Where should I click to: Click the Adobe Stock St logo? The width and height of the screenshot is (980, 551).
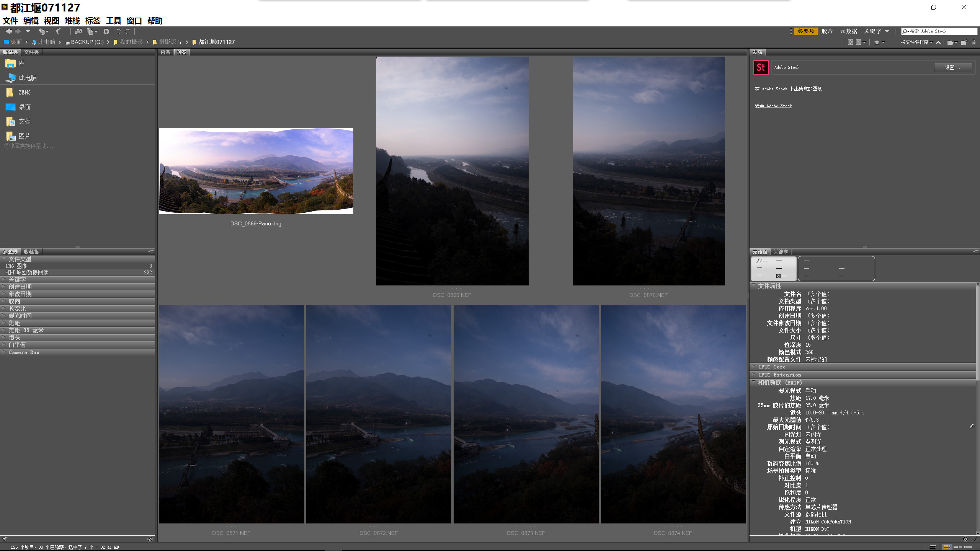coord(761,67)
